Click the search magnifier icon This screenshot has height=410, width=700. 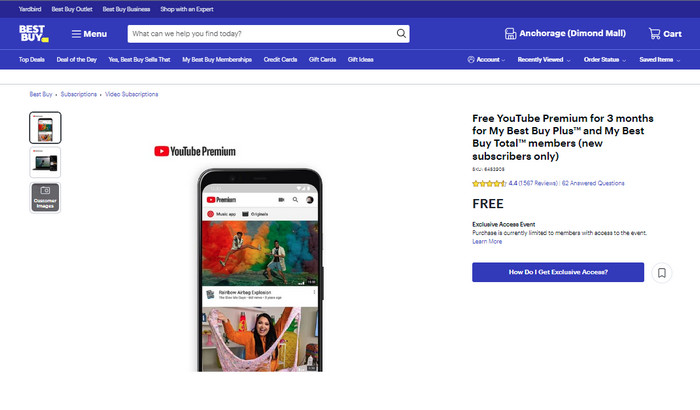[401, 33]
